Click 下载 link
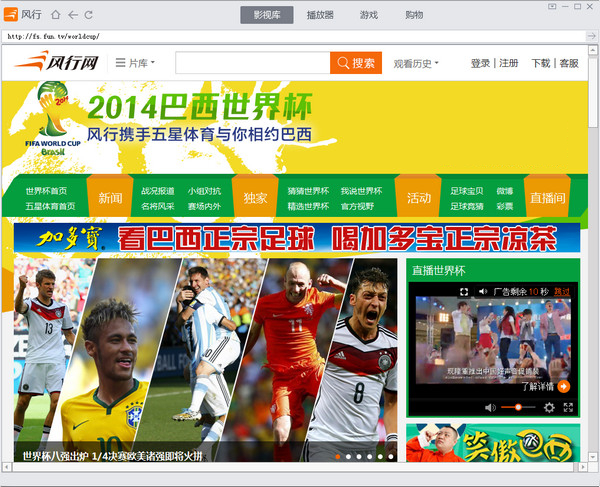Screen dimensions: 600x487 [540, 63]
